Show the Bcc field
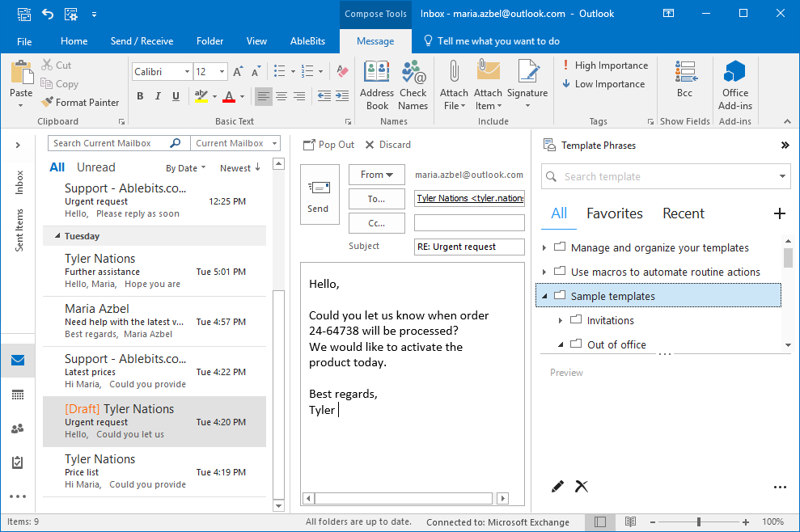Screen dimensions: 800x532 click(684, 79)
